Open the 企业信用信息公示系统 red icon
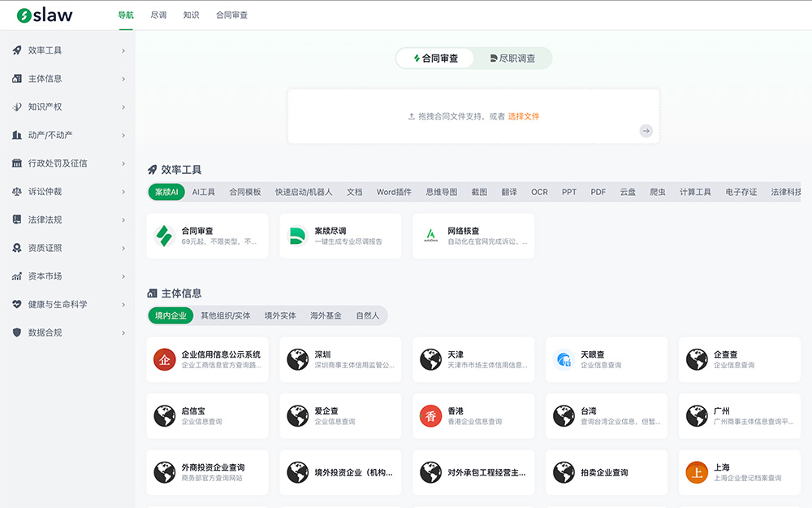This screenshot has height=508, width=812. click(x=166, y=359)
